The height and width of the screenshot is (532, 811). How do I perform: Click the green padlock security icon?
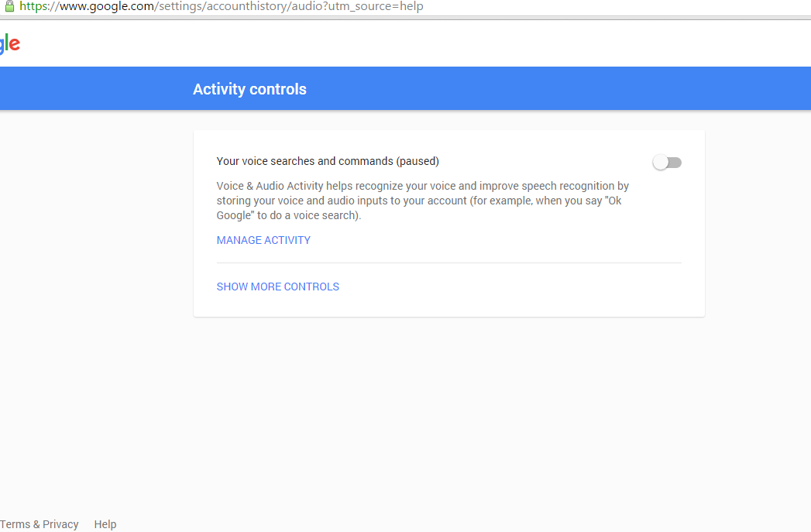pos(9,6)
